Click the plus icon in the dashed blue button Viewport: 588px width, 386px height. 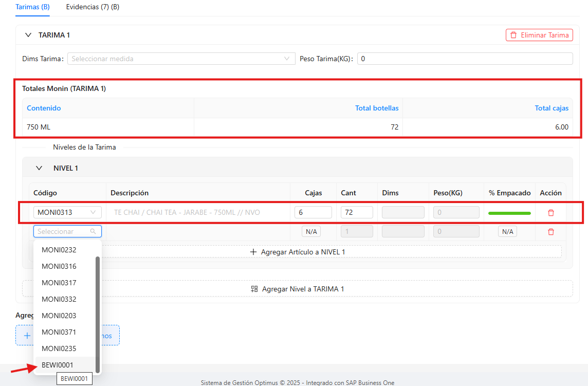(x=27, y=335)
